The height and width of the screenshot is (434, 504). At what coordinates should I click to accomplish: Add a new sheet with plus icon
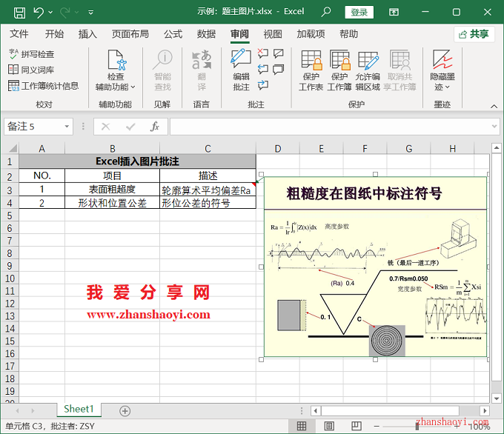(x=125, y=411)
